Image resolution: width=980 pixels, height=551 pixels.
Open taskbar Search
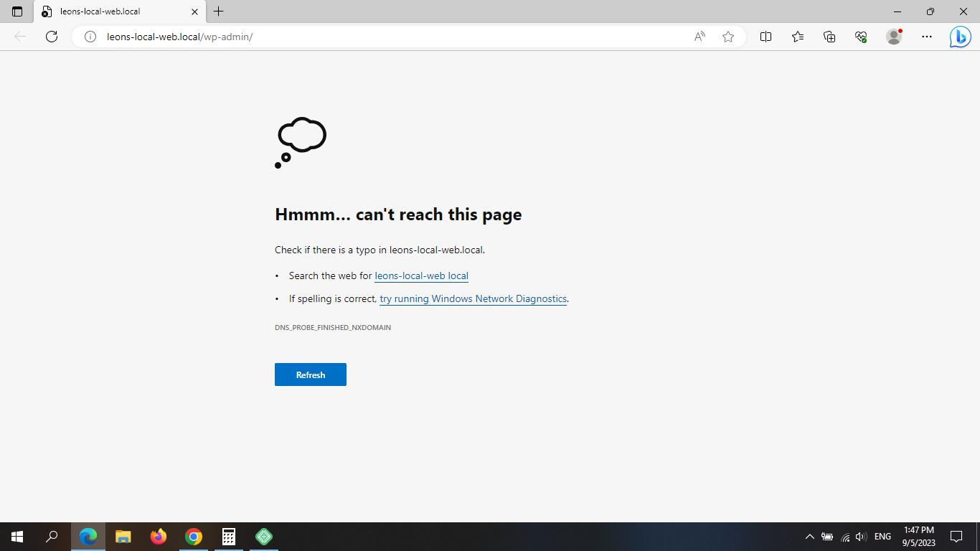click(52, 537)
